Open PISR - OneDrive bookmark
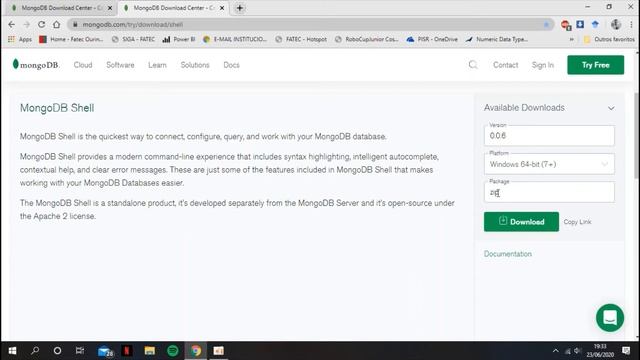640x360 pixels. tap(432, 39)
